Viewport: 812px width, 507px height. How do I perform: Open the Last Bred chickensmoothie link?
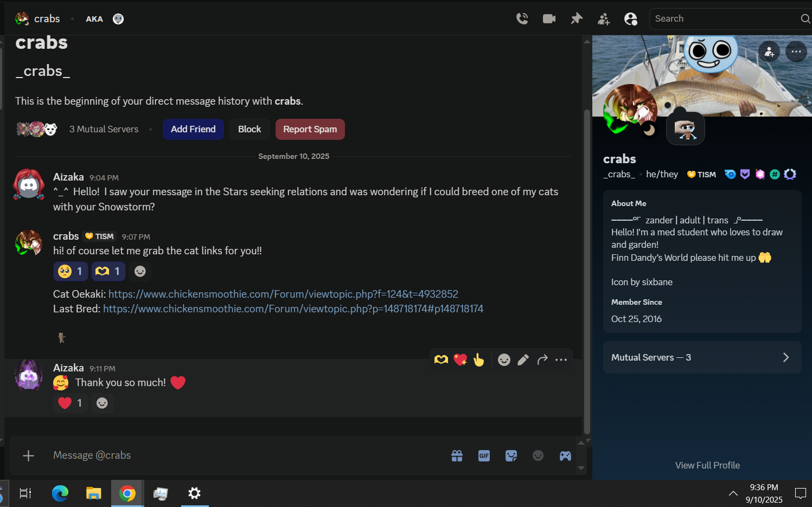[293, 309]
